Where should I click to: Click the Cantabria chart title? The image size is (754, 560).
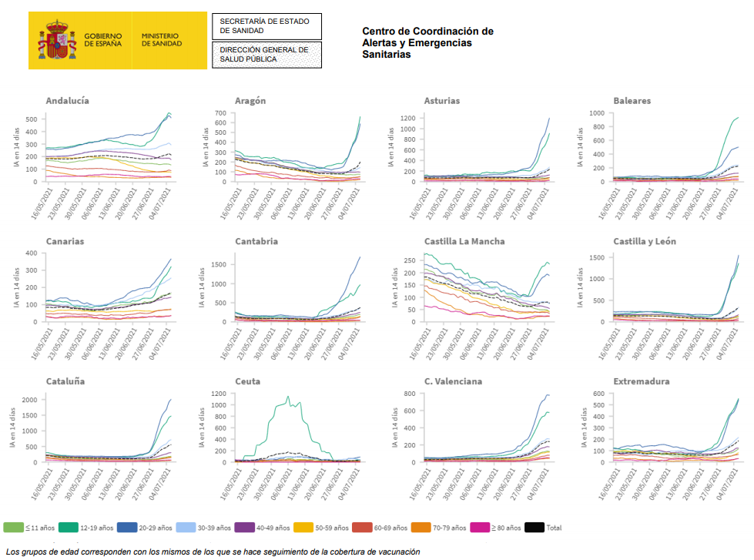pyautogui.click(x=256, y=241)
